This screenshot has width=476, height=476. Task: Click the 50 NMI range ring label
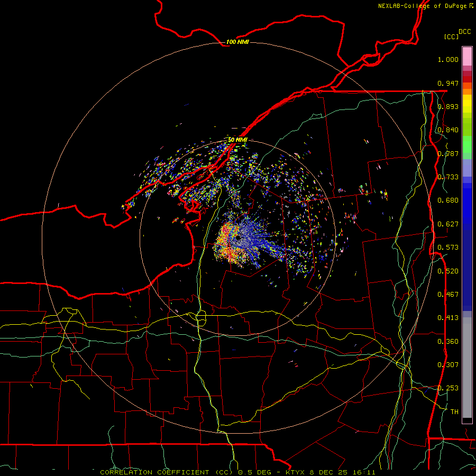(237, 140)
